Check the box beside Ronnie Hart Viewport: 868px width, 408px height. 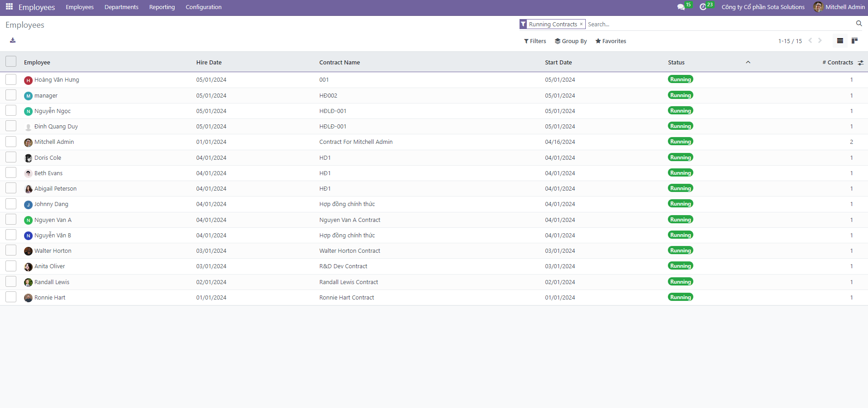[x=11, y=297]
